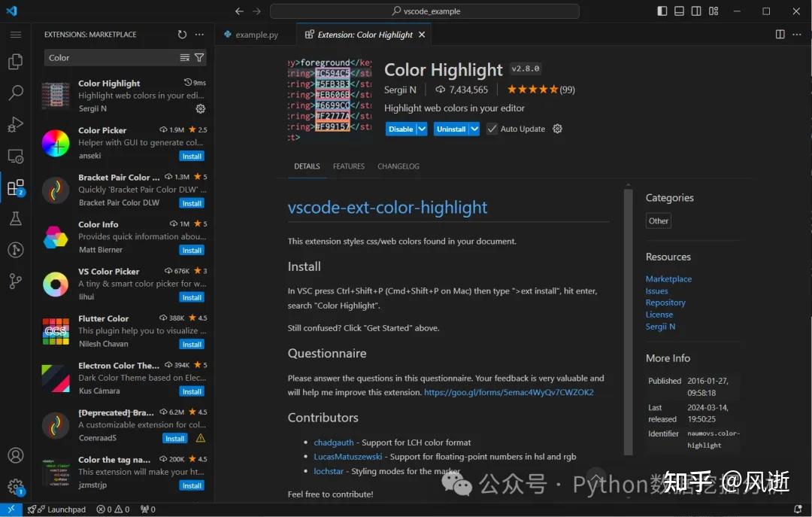812x517 pixels.
Task: Expand the Uninstall button dropdown arrow
Action: tap(474, 129)
